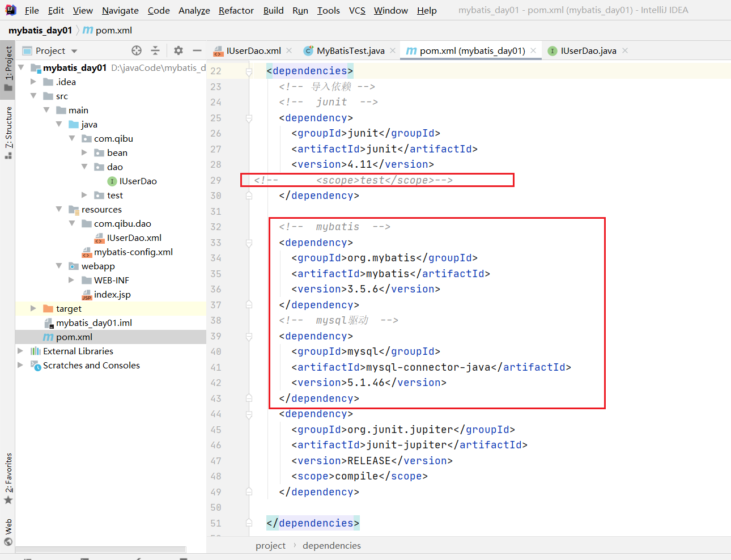
Task: Expand the target folder
Action: tap(33, 308)
